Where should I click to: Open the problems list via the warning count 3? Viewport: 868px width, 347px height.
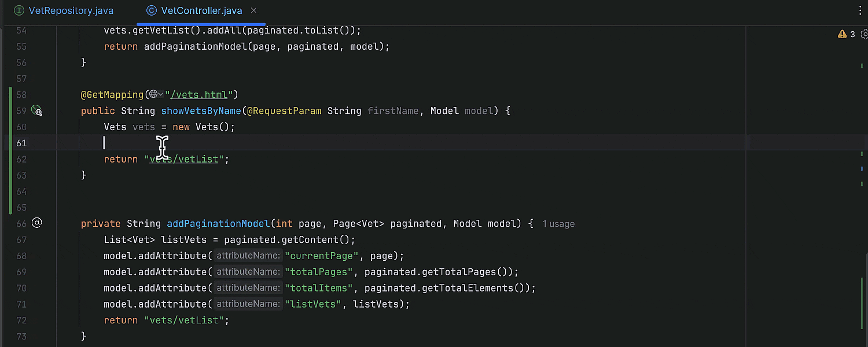pyautogui.click(x=851, y=34)
